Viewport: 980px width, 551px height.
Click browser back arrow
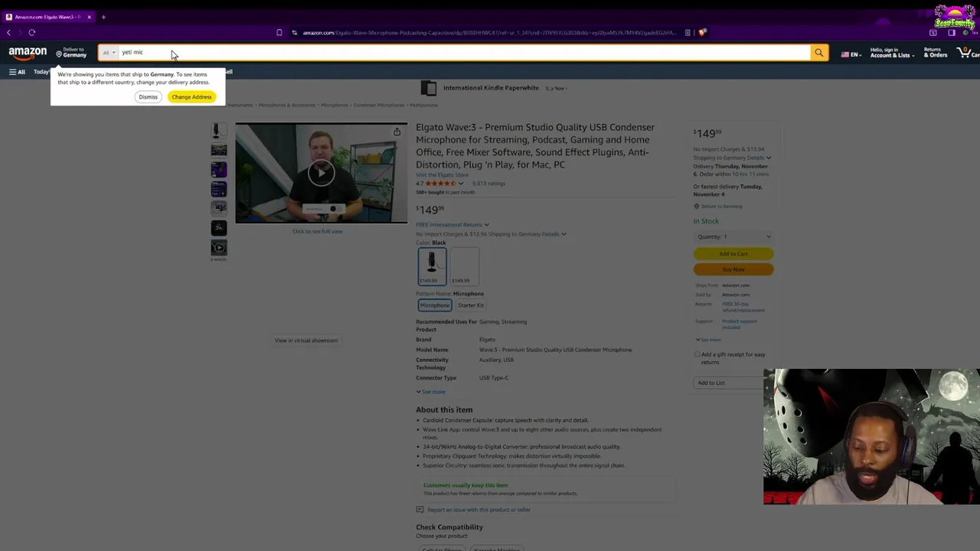[8, 33]
